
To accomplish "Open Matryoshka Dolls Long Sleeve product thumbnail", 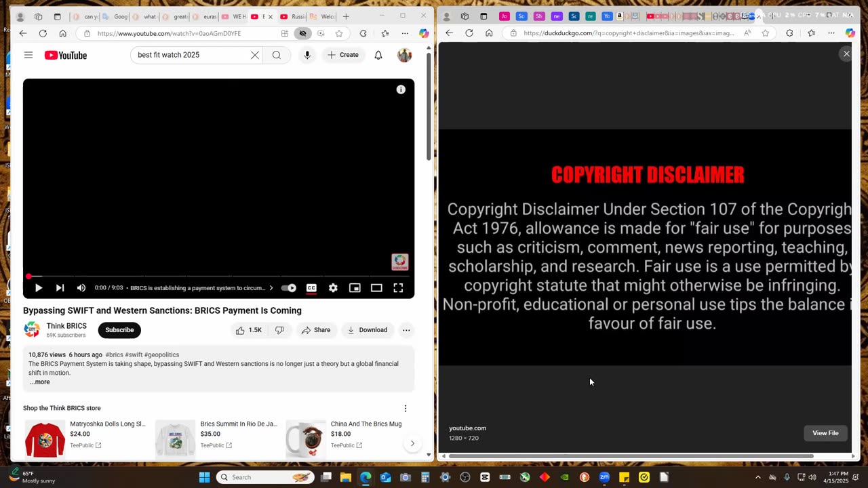I will (x=45, y=439).
